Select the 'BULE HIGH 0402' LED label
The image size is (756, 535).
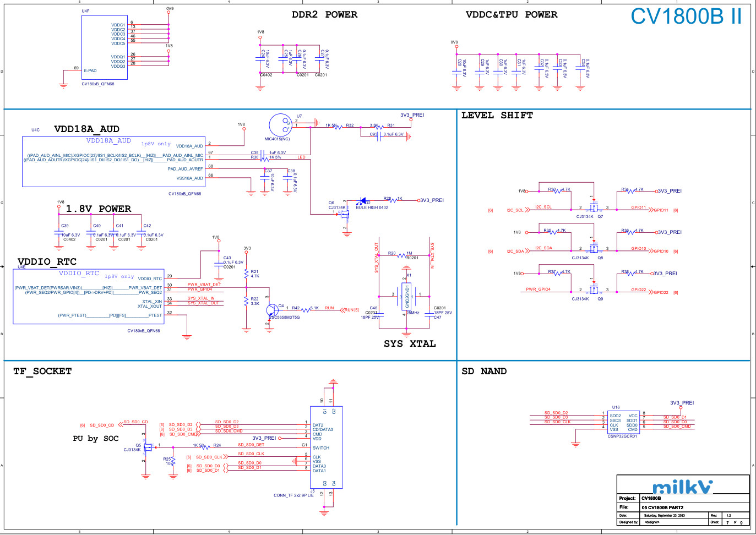click(x=372, y=208)
